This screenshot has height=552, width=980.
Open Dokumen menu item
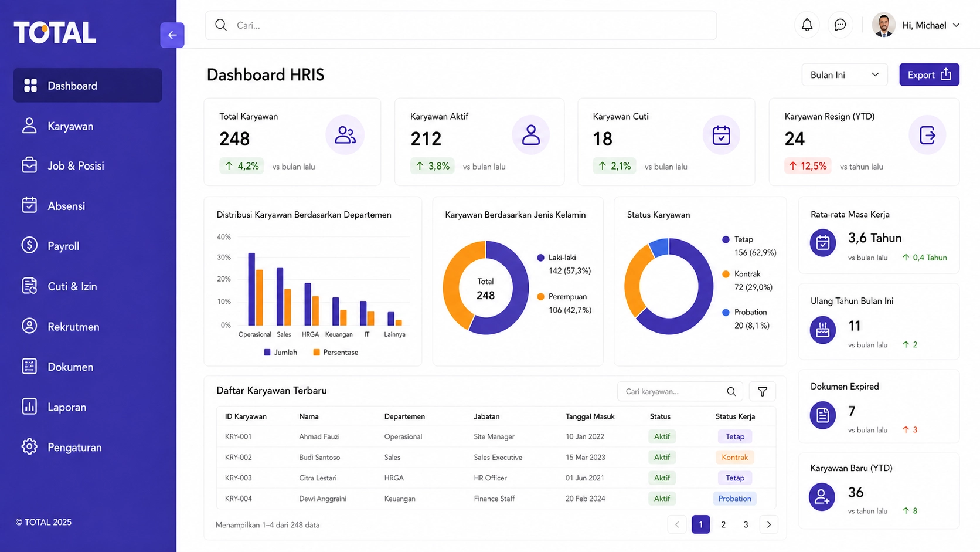pos(88,367)
